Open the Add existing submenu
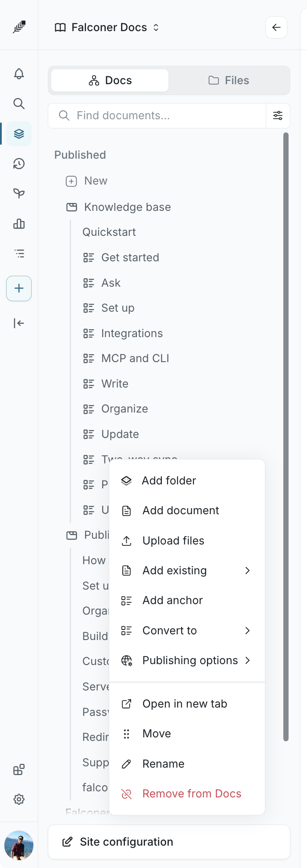 click(187, 570)
